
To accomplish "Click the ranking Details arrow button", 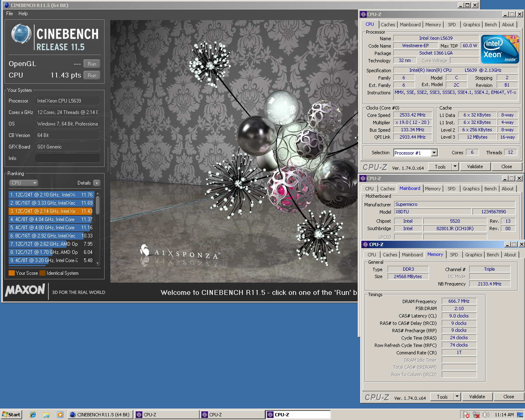I will point(96,183).
